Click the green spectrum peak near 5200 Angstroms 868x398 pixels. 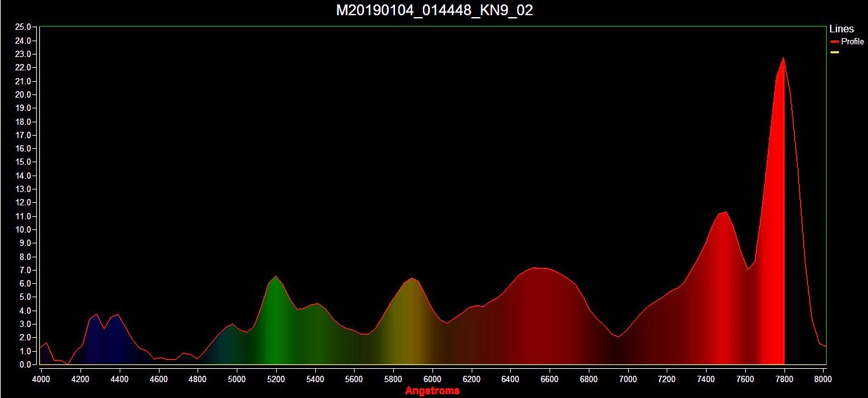point(275,277)
